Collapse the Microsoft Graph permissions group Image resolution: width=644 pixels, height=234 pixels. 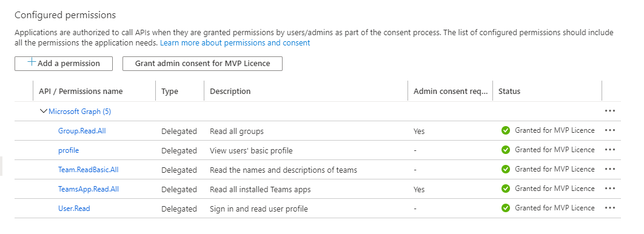[44, 112]
